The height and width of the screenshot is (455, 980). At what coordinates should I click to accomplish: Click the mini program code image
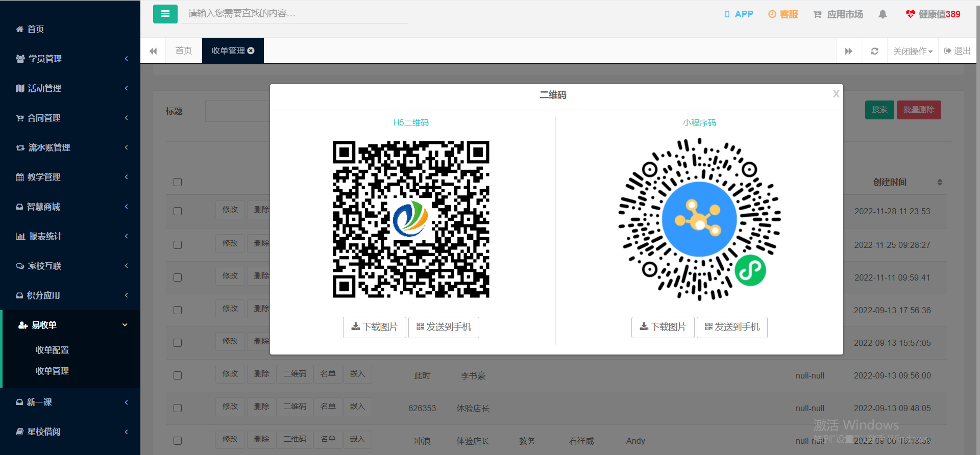[699, 219]
